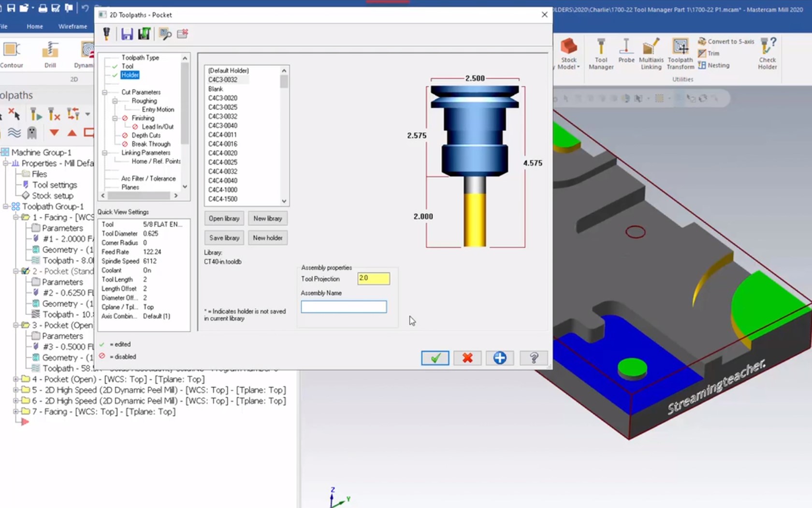Select holder C4C4-0025 in the list

(223, 162)
